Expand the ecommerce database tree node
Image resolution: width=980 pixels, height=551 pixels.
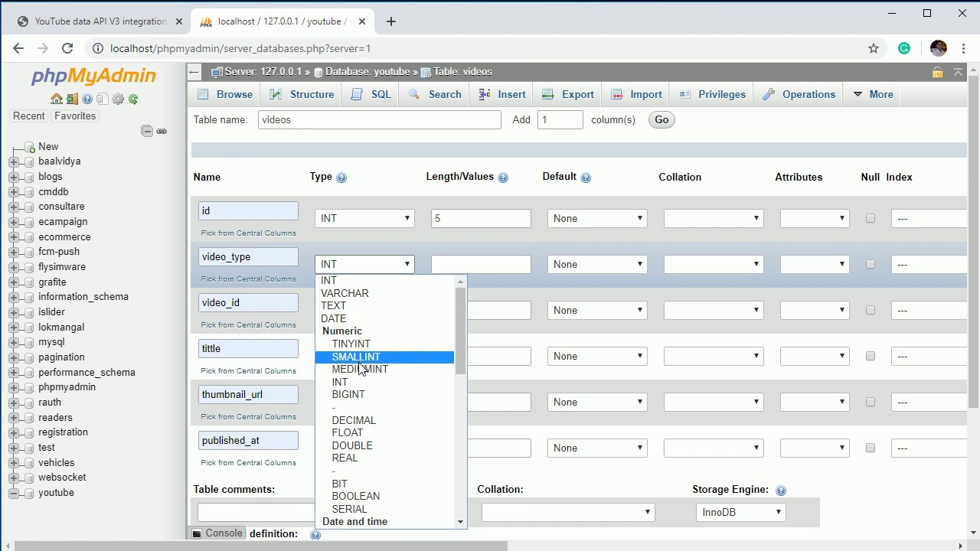[14, 237]
